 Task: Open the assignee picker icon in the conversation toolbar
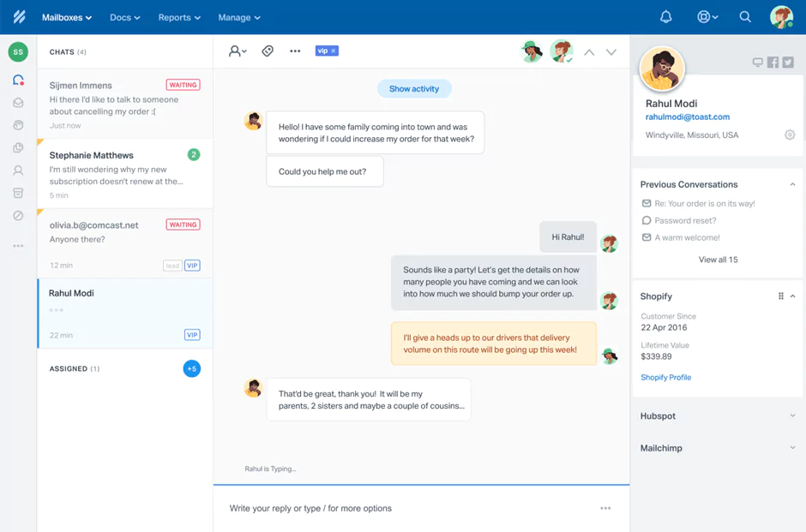[237, 51]
